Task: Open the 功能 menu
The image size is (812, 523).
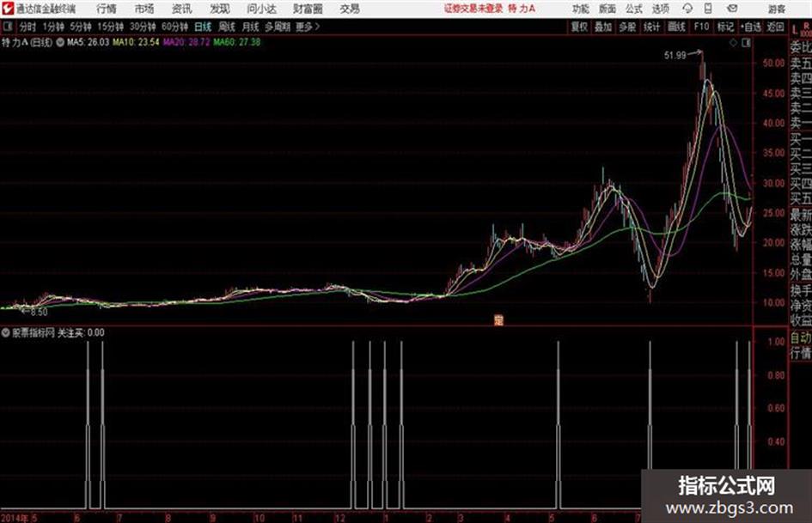Action: 581,9
